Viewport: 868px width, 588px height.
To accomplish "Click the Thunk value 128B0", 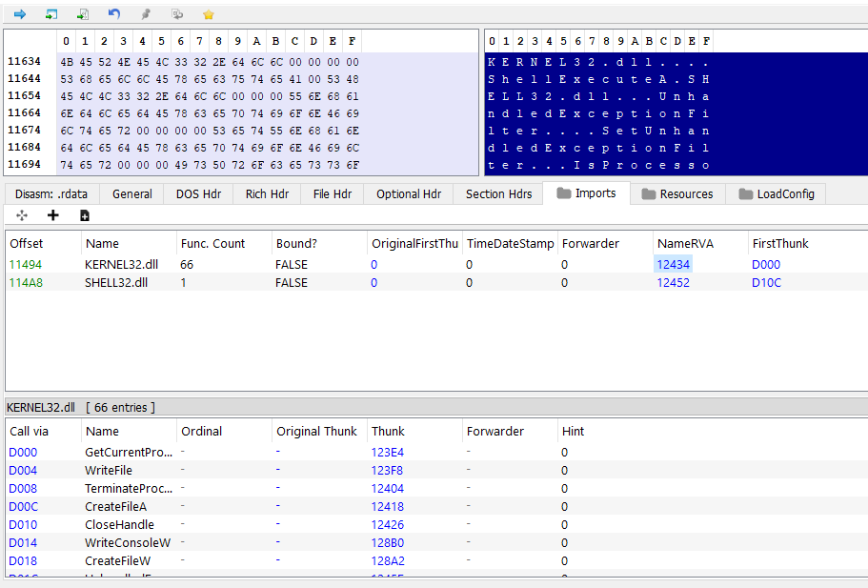I will coord(388,542).
